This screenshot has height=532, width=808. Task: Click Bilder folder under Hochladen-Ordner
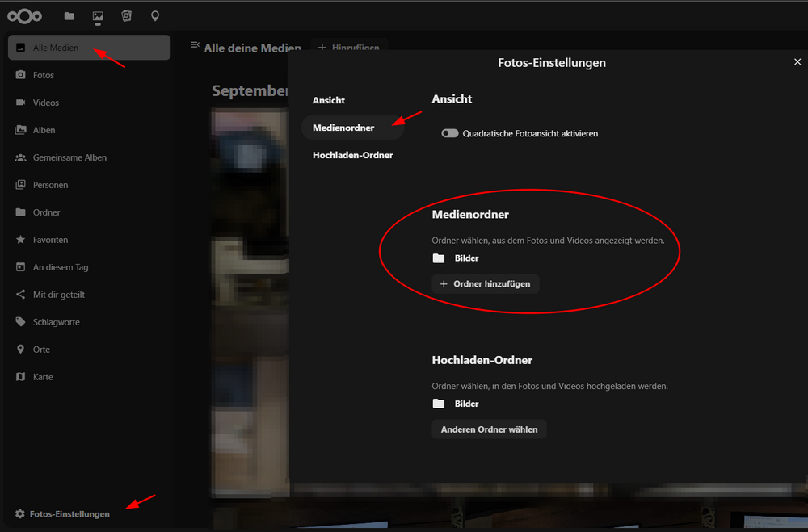coord(456,404)
